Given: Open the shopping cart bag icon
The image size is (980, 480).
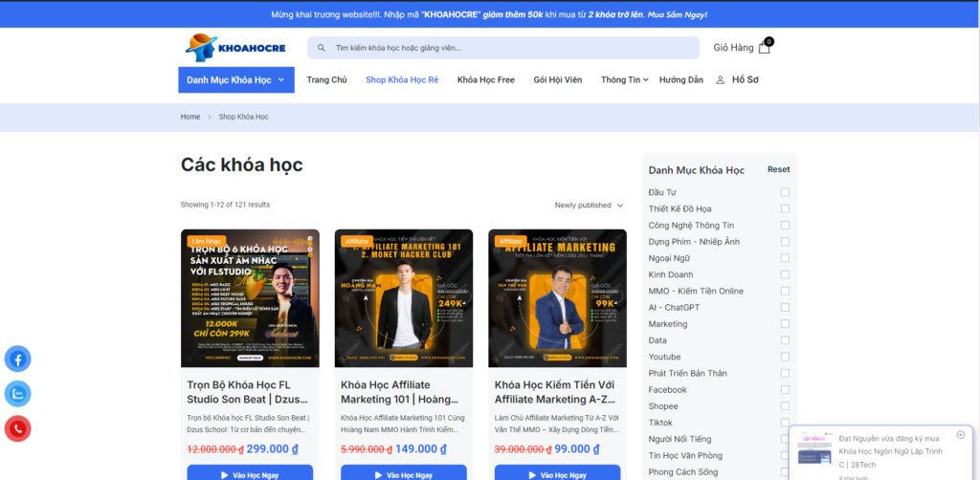Looking at the screenshot, I should coord(764,48).
